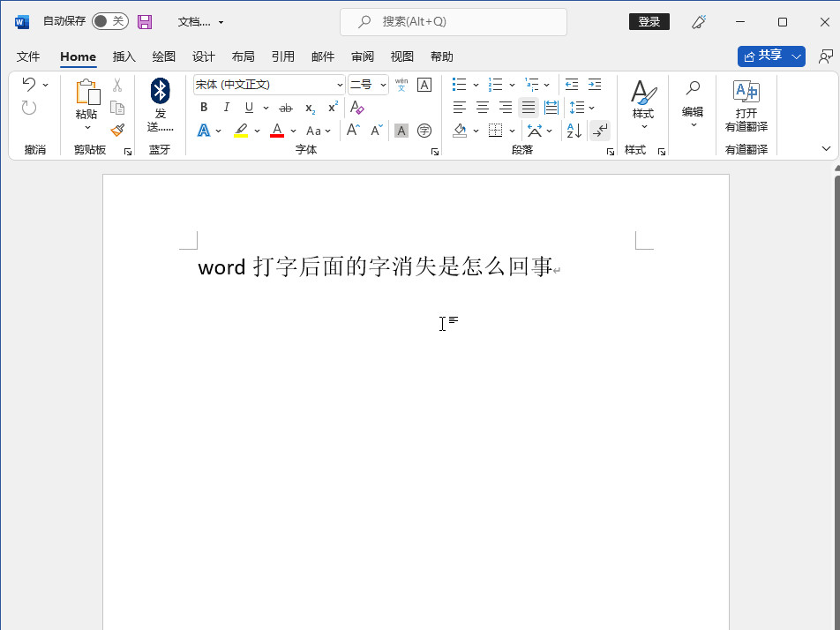This screenshot has width=840, height=630.
Task: Increase font size with A^ icon
Action: click(354, 131)
